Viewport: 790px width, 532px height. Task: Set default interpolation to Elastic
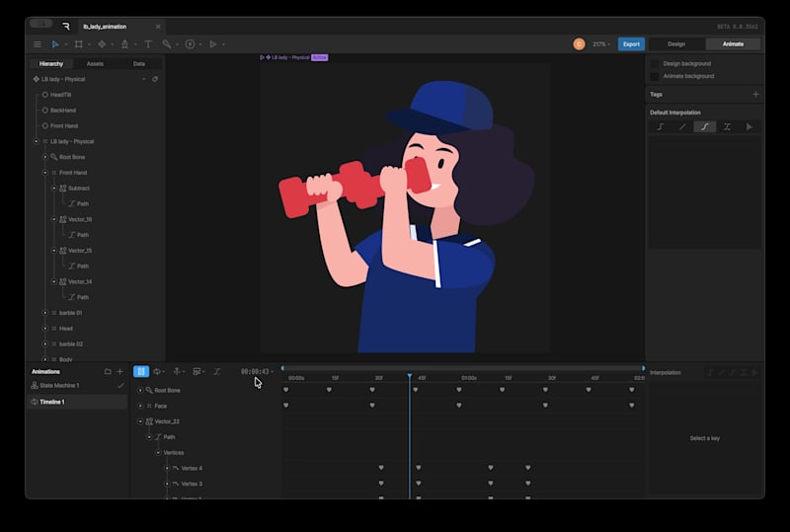pyautogui.click(x=727, y=127)
